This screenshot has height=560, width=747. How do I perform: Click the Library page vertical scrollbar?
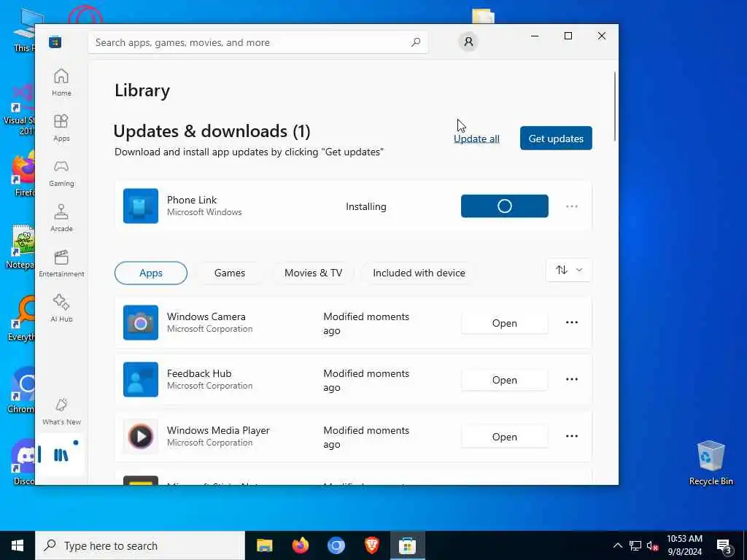click(614, 106)
